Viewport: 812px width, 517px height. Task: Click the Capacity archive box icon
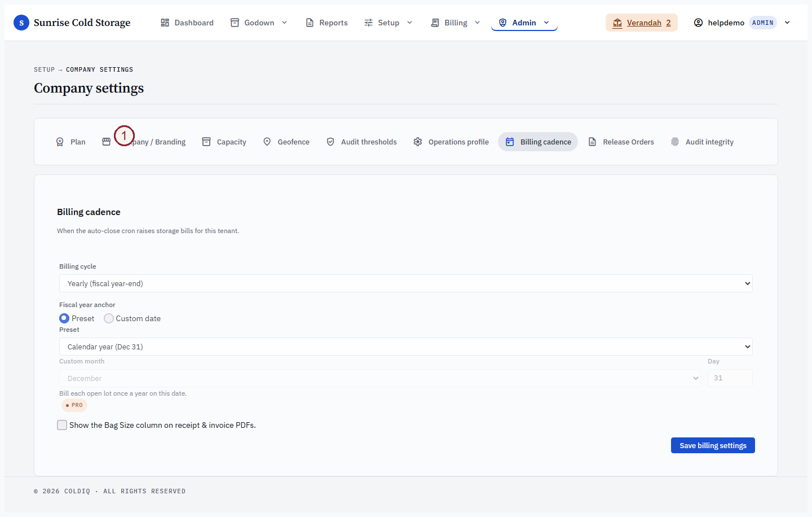coord(206,142)
